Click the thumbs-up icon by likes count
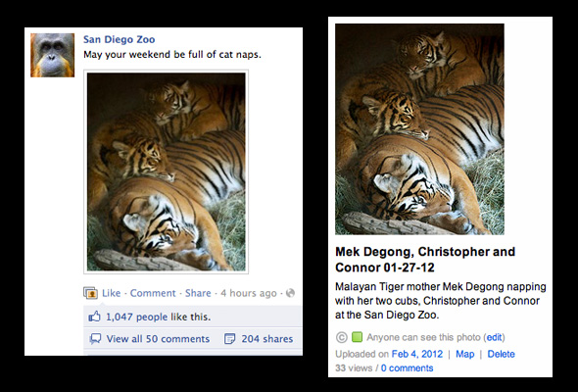This screenshot has width=578, height=392. coord(94,317)
